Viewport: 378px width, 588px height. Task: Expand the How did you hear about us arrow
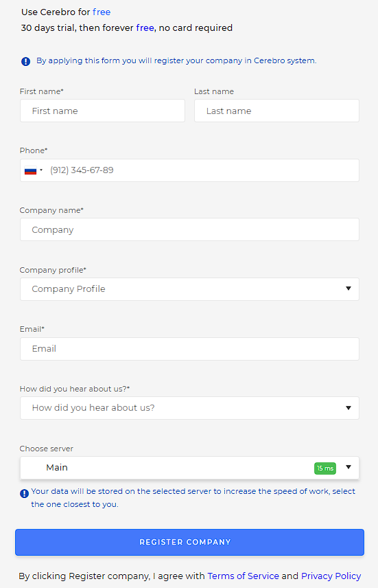[349, 407]
